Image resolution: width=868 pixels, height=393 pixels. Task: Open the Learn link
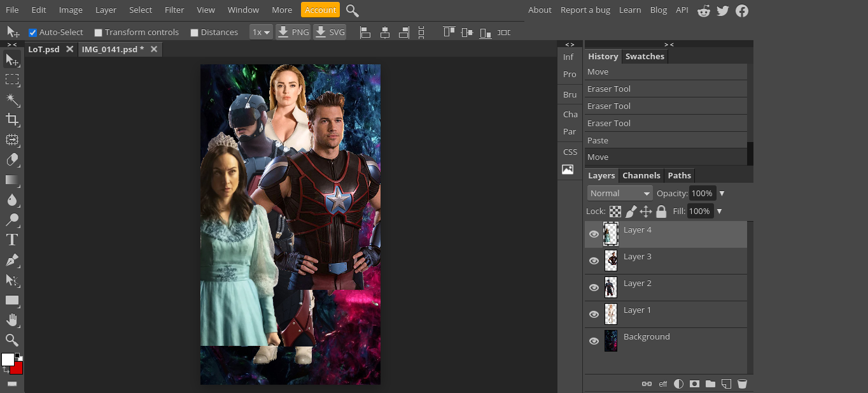click(630, 10)
